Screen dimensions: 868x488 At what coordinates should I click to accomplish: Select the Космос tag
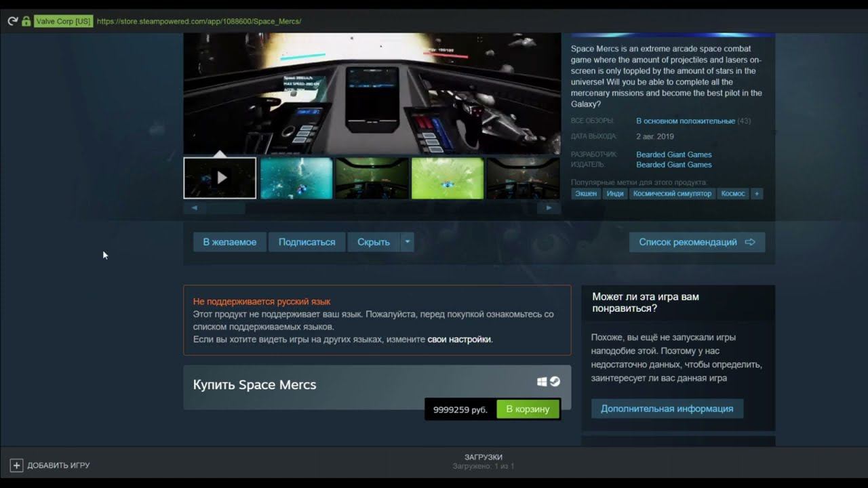click(x=733, y=194)
